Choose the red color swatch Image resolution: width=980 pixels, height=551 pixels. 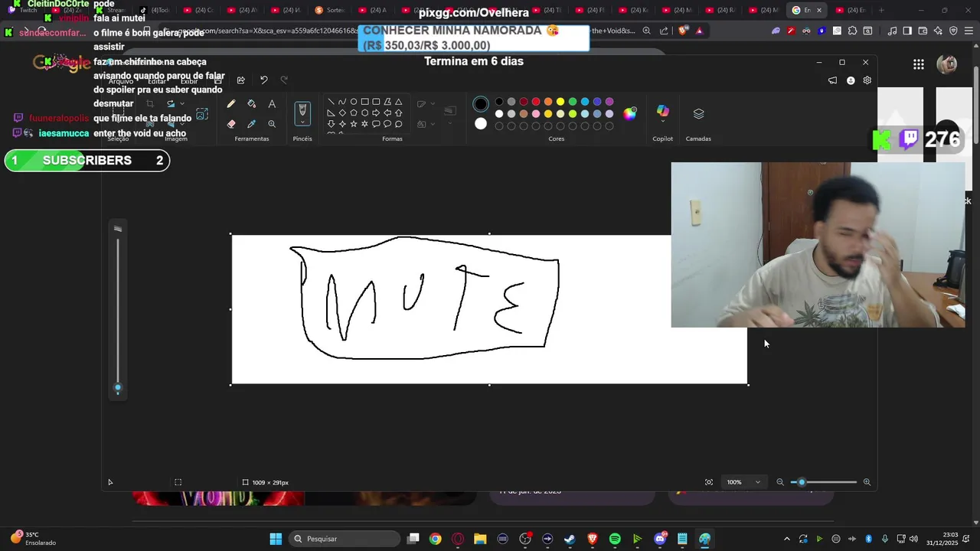click(x=535, y=102)
